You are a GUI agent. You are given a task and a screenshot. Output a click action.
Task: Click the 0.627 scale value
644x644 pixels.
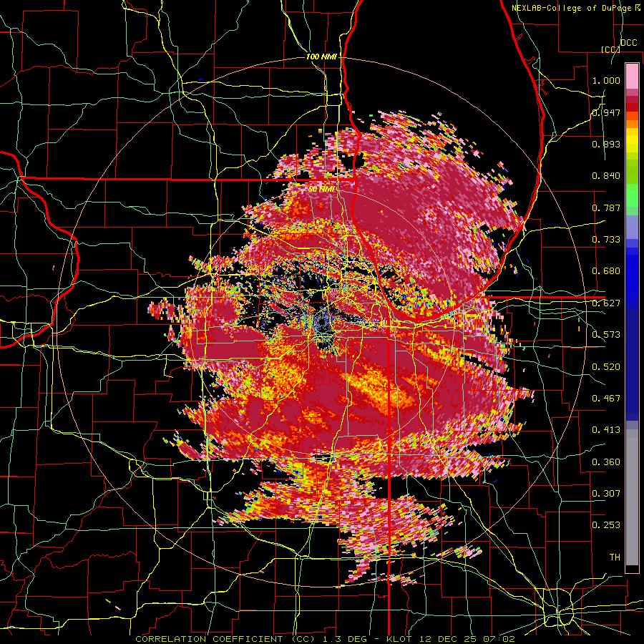[x=606, y=303]
